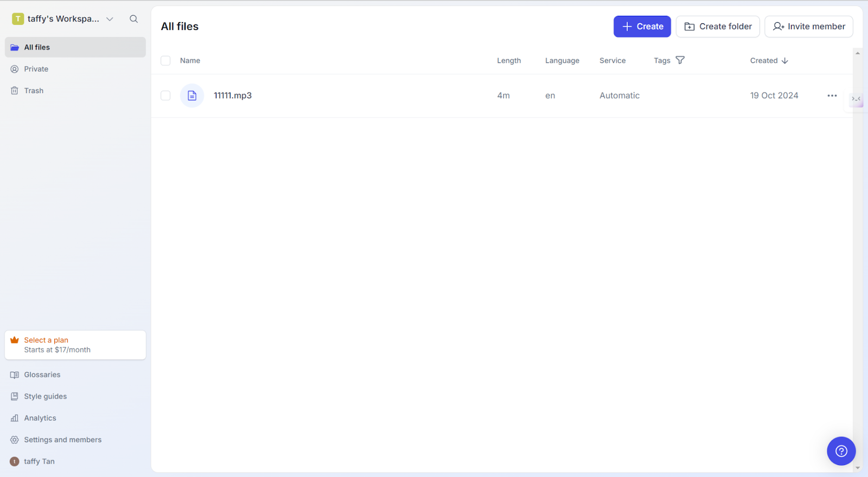This screenshot has height=477, width=868.
Task: Click the 11111.mp3 document icon
Action: click(192, 95)
